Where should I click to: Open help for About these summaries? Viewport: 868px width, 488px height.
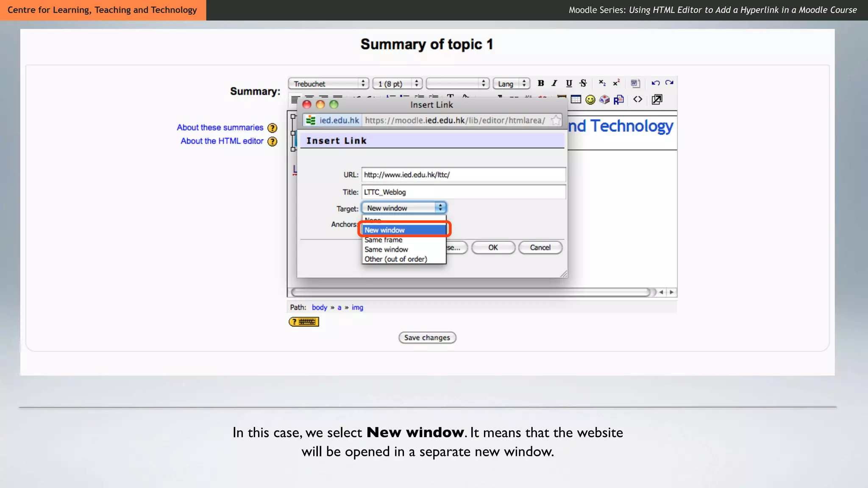point(273,128)
